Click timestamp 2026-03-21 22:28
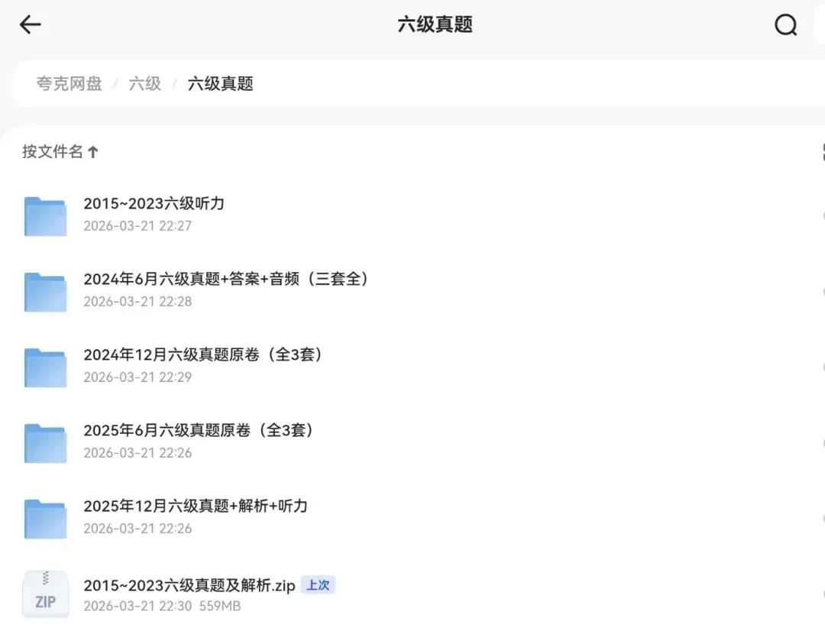The image size is (825, 644). (137, 302)
